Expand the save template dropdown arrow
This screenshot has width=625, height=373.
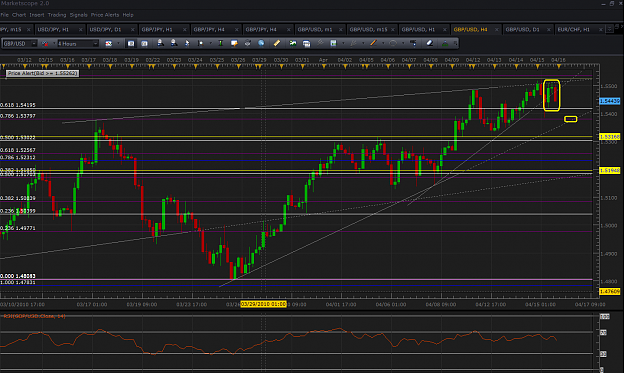(343, 43)
